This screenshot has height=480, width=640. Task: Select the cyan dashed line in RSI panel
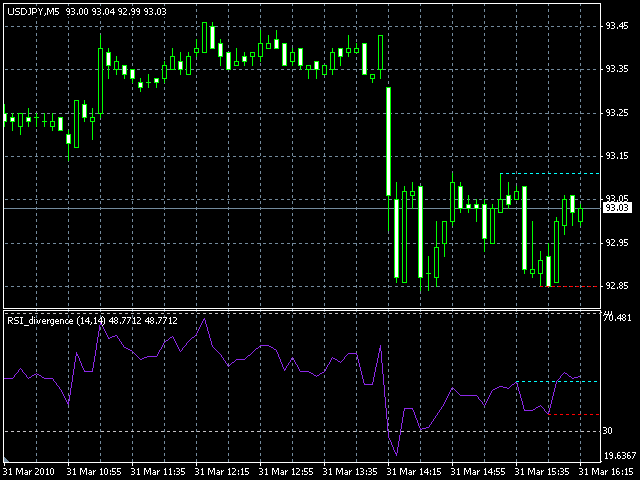point(558,382)
